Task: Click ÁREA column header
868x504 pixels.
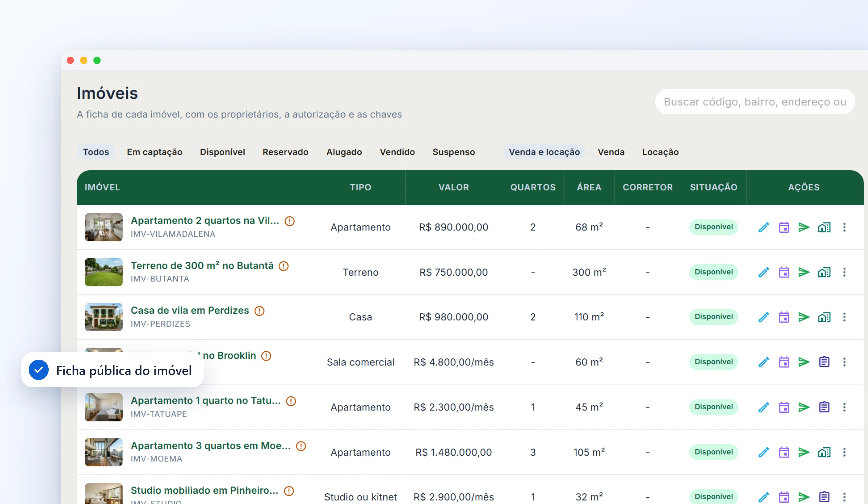Action: coord(589,187)
